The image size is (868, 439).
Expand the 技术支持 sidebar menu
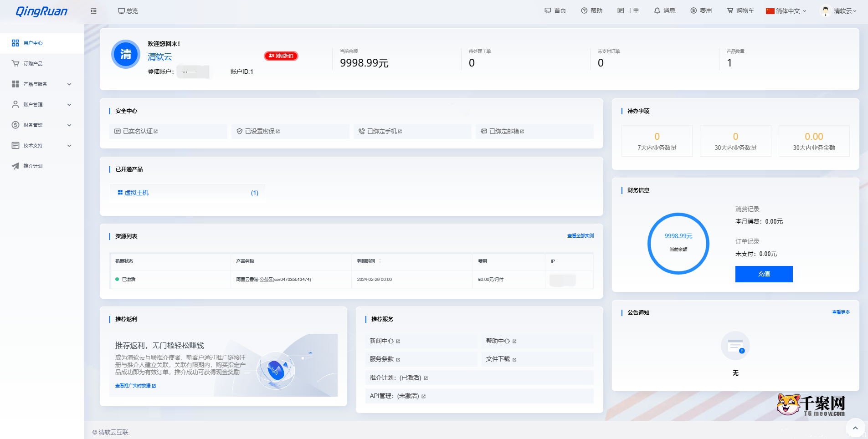click(42, 145)
